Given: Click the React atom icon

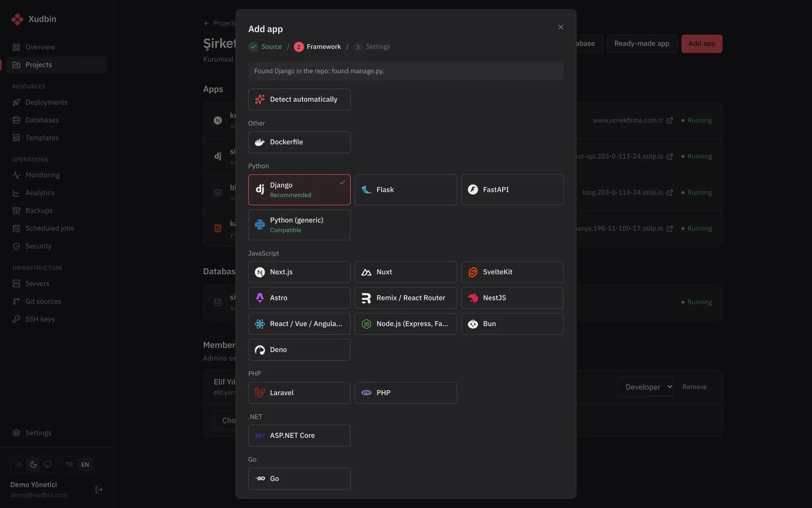Looking at the screenshot, I should tap(260, 324).
